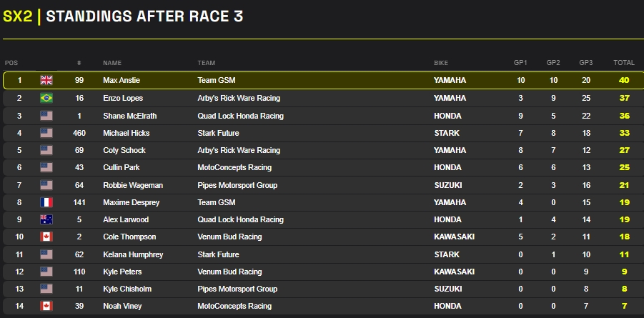Click the French flag next to Maxime Desprey

coord(46,202)
